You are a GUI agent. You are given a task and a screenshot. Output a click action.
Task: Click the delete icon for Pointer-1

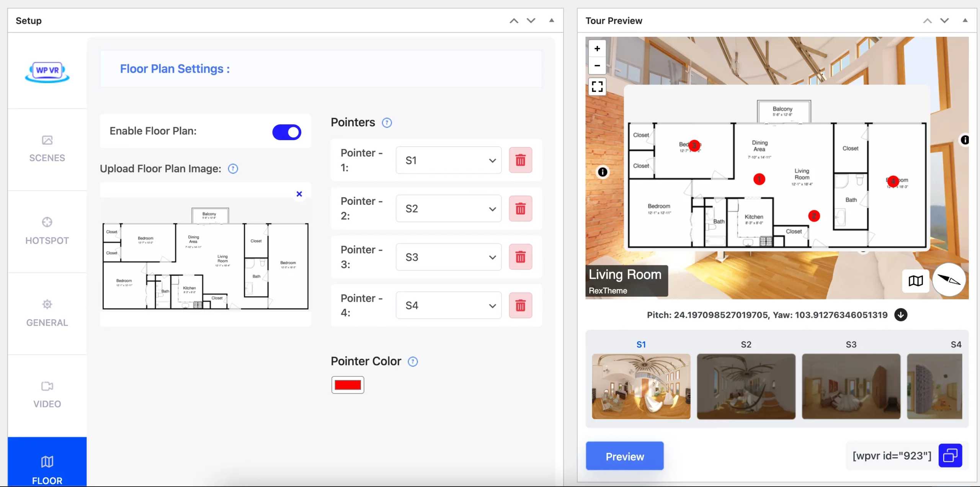(x=520, y=160)
